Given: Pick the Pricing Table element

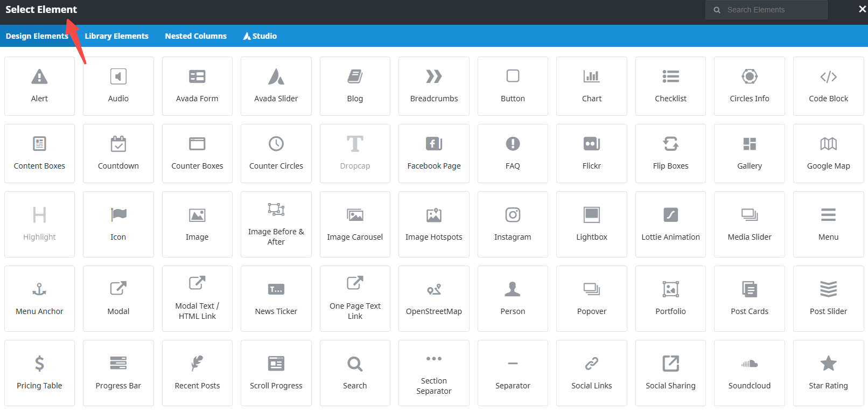Looking at the screenshot, I should (x=39, y=373).
